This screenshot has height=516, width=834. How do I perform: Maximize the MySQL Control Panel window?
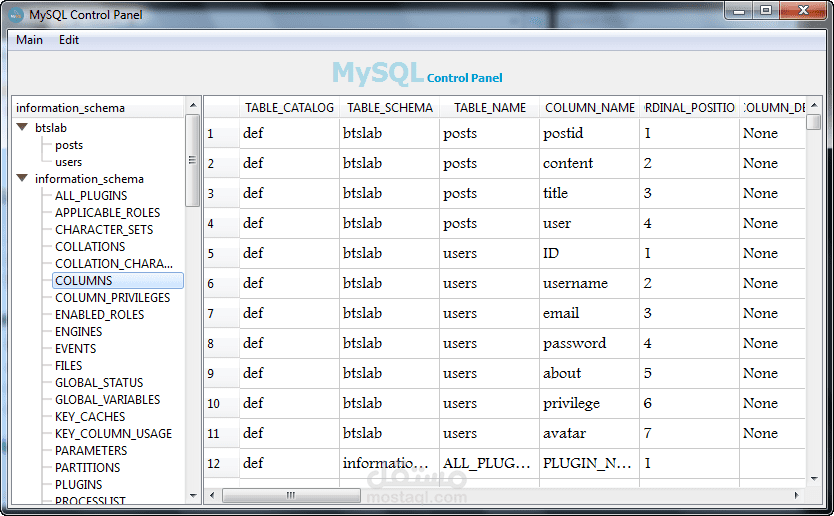pos(766,10)
